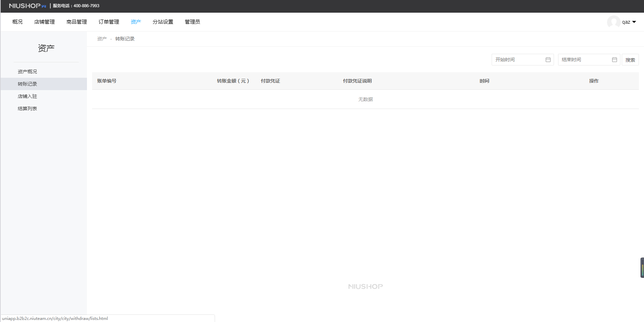This screenshot has height=322, width=644.
Task: Click the 转账记录 breadcrumb text
Action: tap(125, 39)
